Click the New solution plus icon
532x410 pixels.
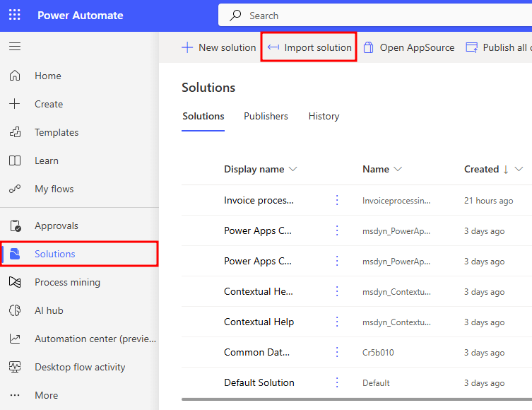pos(187,47)
